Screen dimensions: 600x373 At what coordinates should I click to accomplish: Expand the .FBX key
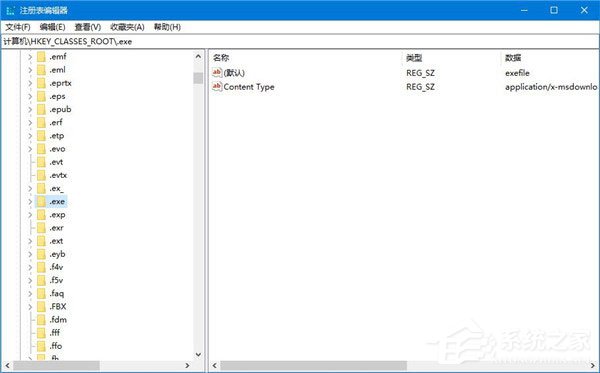30,307
